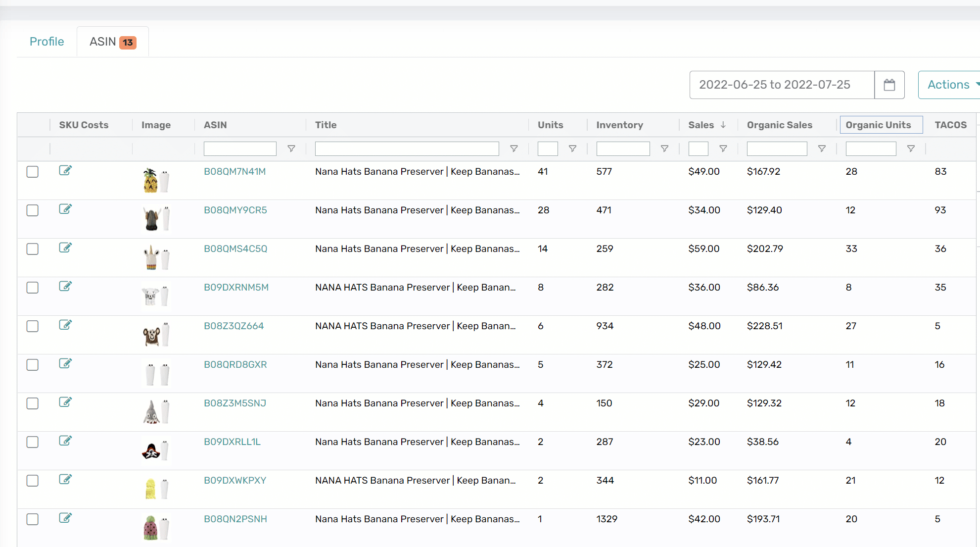Sort by the TACOS column header
The image size is (980, 547).
click(x=950, y=125)
